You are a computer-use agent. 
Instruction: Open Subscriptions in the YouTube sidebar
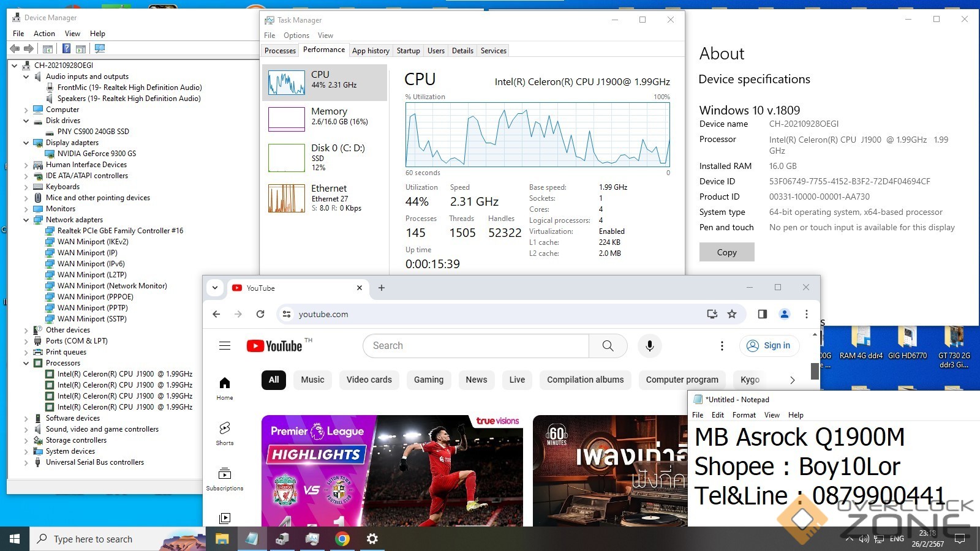point(225,479)
